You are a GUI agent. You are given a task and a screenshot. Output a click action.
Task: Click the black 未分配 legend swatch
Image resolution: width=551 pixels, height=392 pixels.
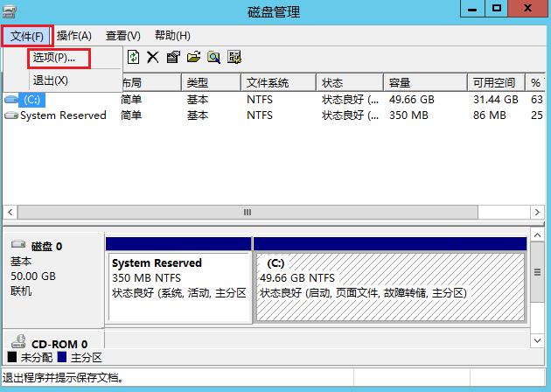(x=12, y=357)
